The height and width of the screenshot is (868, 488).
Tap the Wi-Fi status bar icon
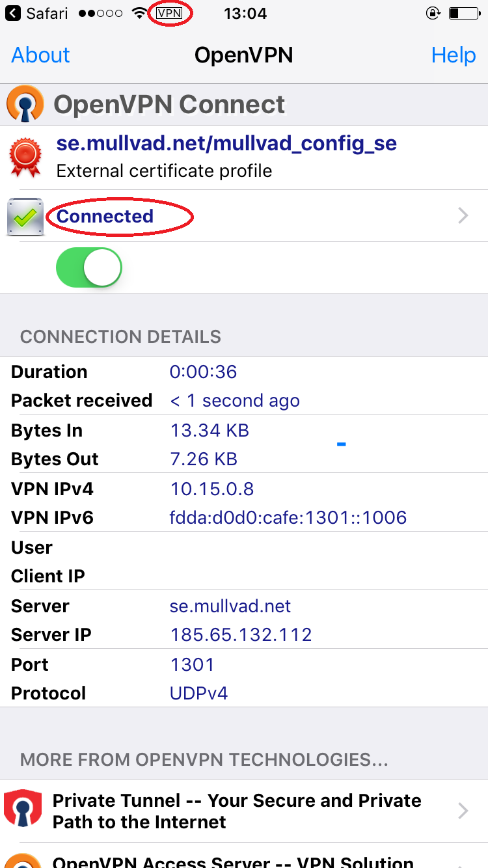click(x=139, y=13)
